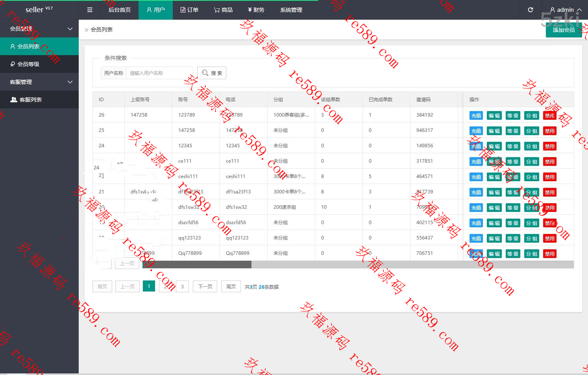Go to page 3 in pagination
Viewport: 588px width, 375px height.
[x=182, y=286]
